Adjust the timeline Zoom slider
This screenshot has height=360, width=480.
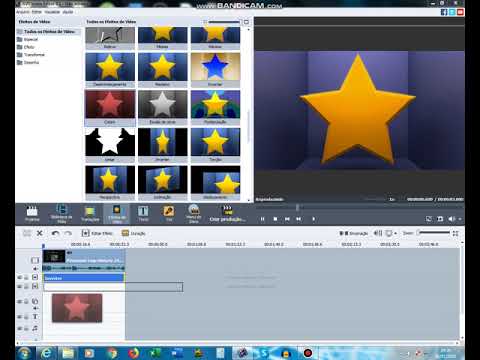tap(433, 233)
